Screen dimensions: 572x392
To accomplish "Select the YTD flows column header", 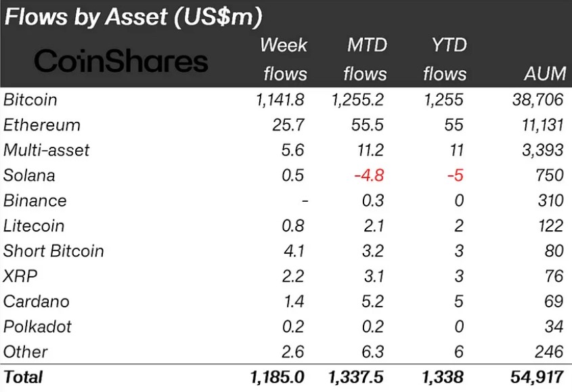I will pyautogui.click(x=445, y=59).
